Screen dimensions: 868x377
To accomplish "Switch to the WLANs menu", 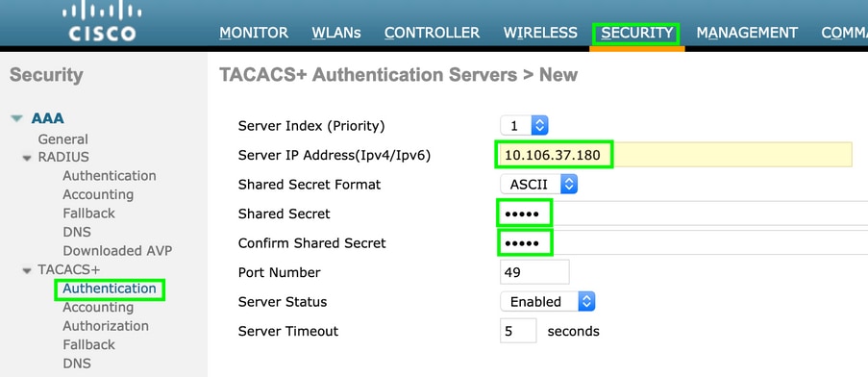I will tap(336, 34).
